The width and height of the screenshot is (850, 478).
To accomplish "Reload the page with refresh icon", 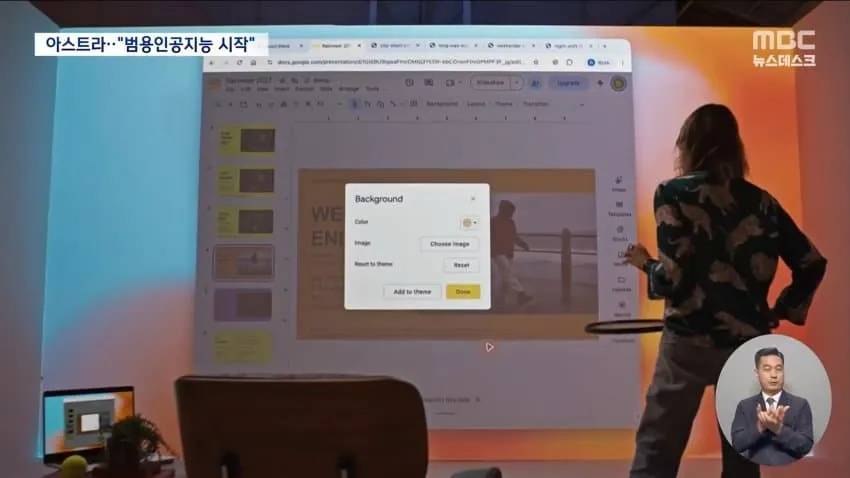I will tap(240, 62).
